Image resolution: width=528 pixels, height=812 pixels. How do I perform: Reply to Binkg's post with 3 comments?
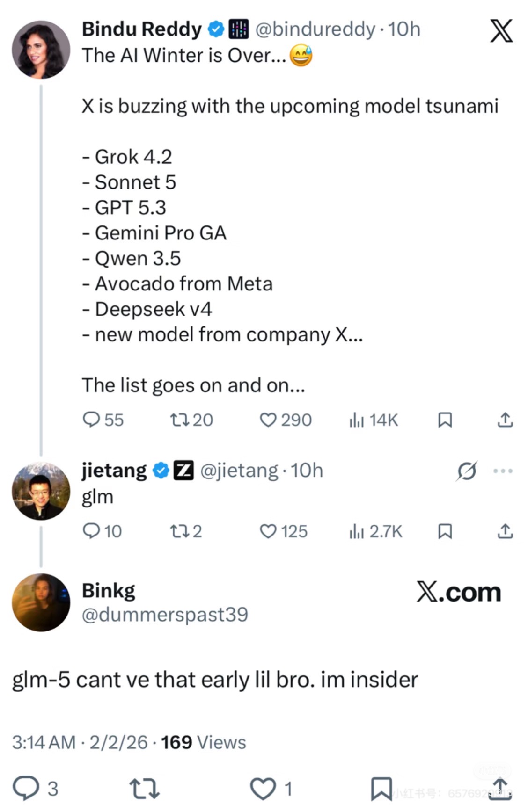point(26,788)
